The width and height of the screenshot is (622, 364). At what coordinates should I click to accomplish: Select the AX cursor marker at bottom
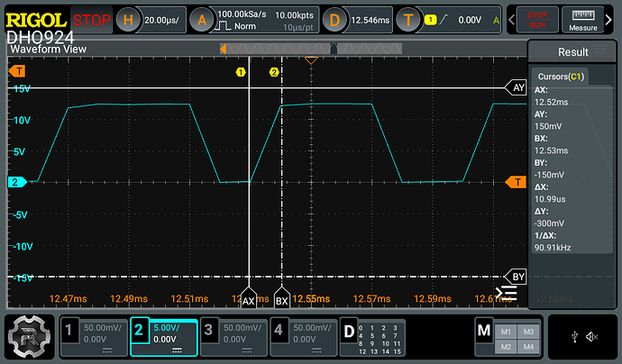(x=249, y=300)
